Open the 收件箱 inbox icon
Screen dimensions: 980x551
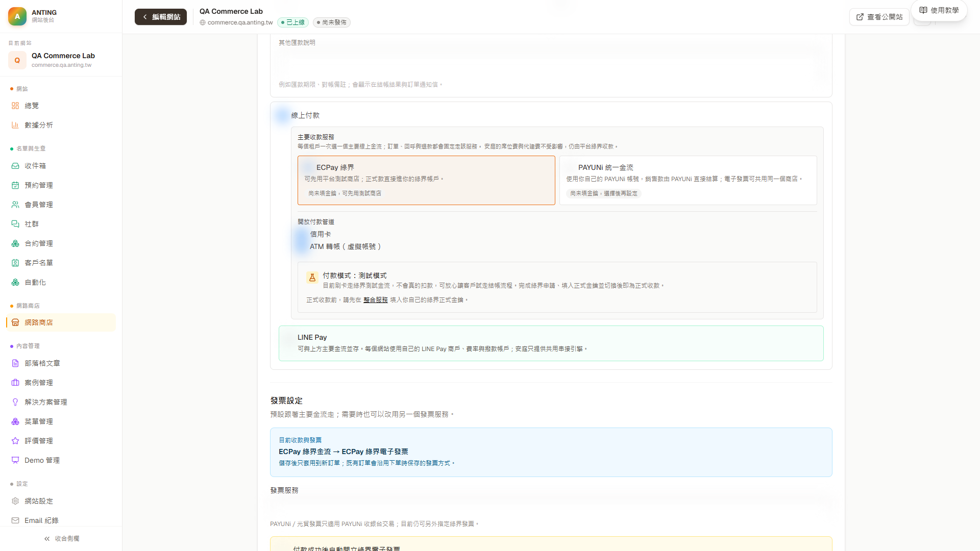point(15,166)
